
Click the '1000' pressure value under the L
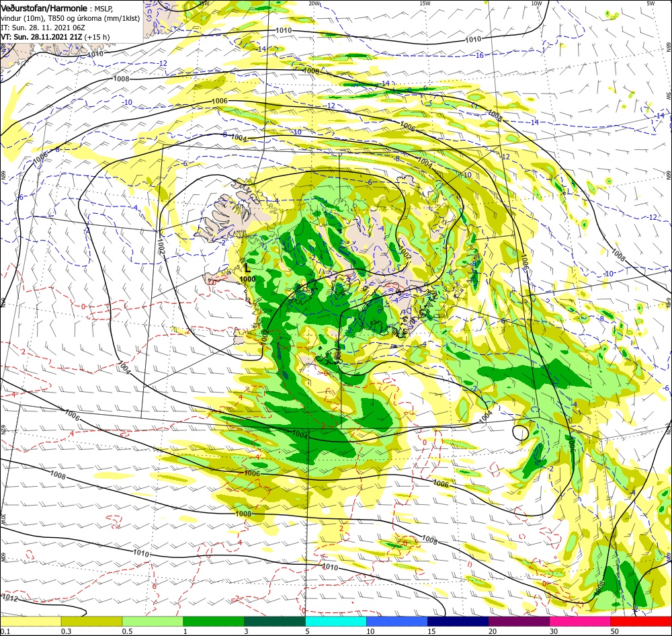pyautogui.click(x=247, y=279)
